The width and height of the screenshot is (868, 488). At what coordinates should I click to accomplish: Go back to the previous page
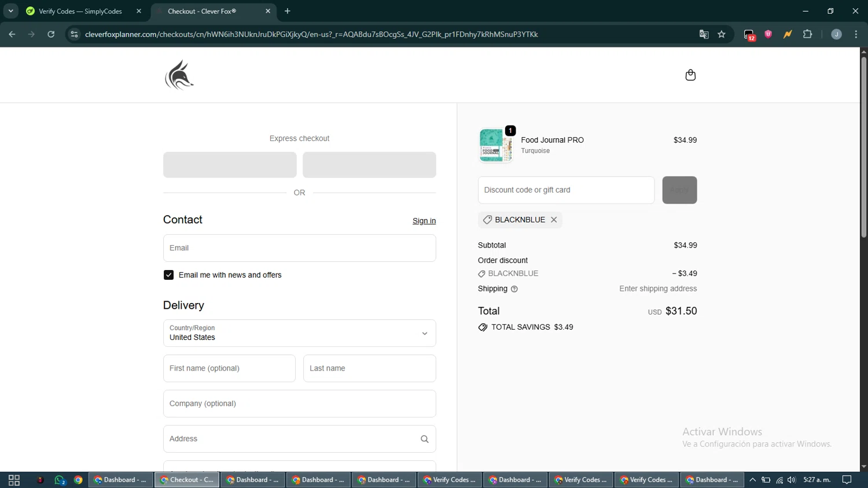pyautogui.click(x=12, y=35)
